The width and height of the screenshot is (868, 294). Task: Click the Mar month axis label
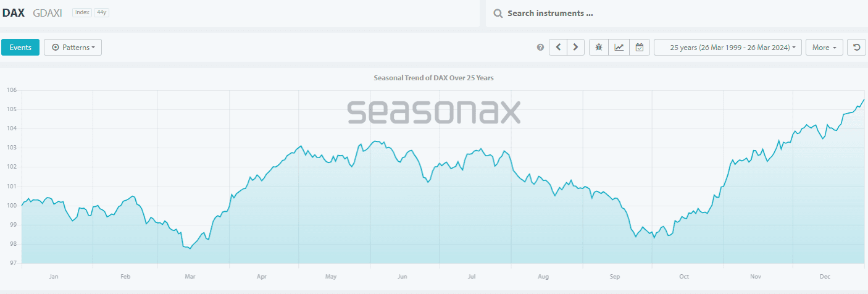coord(190,277)
